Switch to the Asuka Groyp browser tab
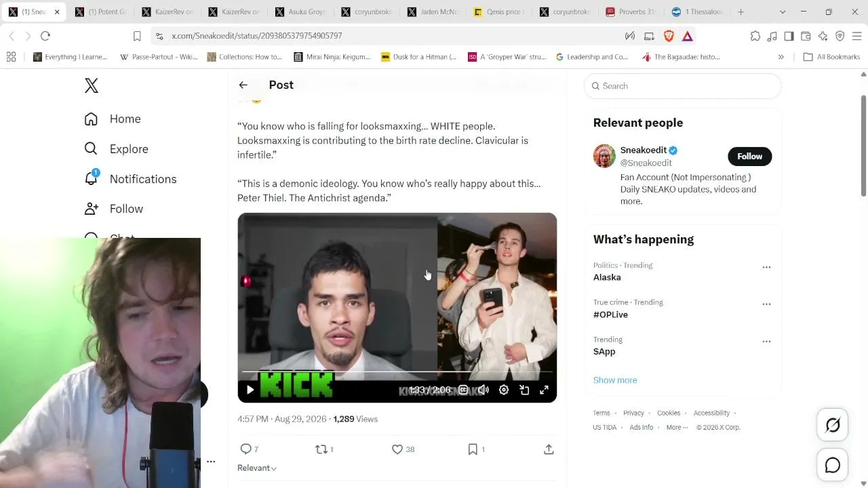This screenshot has width=868, height=488. tap(301, 12)
